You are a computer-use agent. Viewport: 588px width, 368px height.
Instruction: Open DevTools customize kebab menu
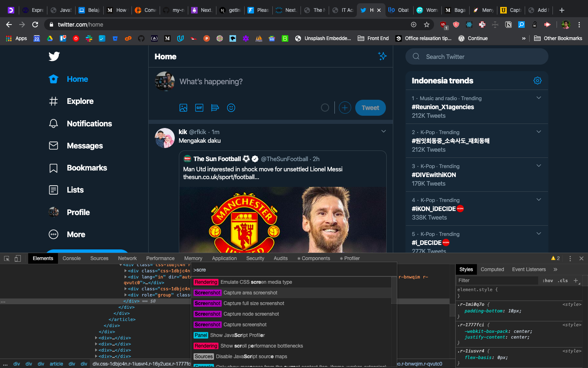coord(570,258)
